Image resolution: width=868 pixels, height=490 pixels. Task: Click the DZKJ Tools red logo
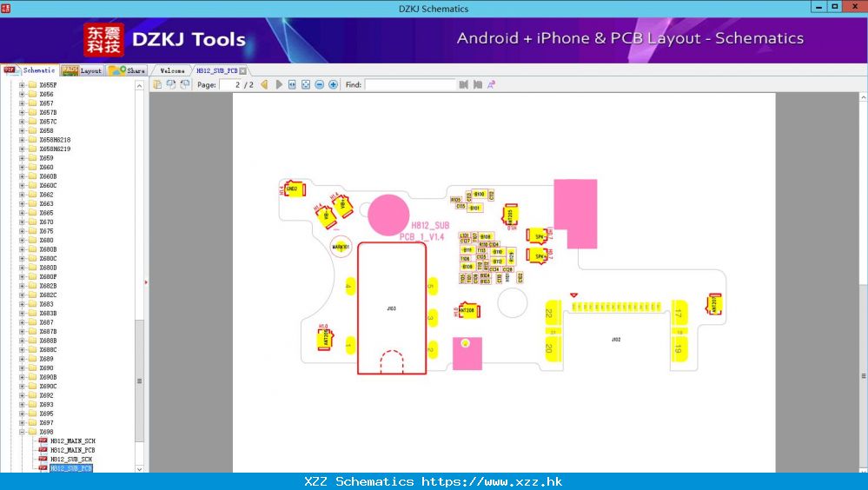[x=103, y=39]
